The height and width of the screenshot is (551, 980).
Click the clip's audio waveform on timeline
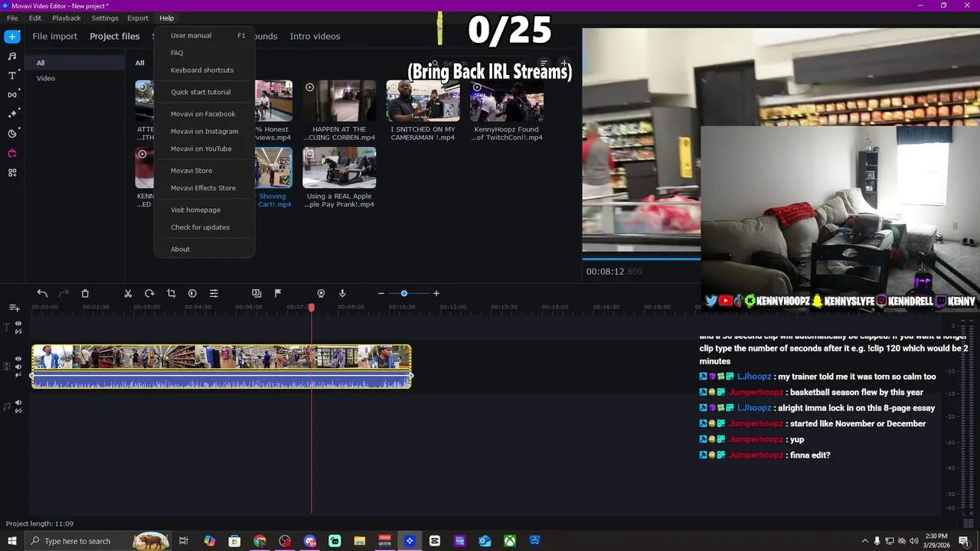pyautogui.click(x=221, y=380)
